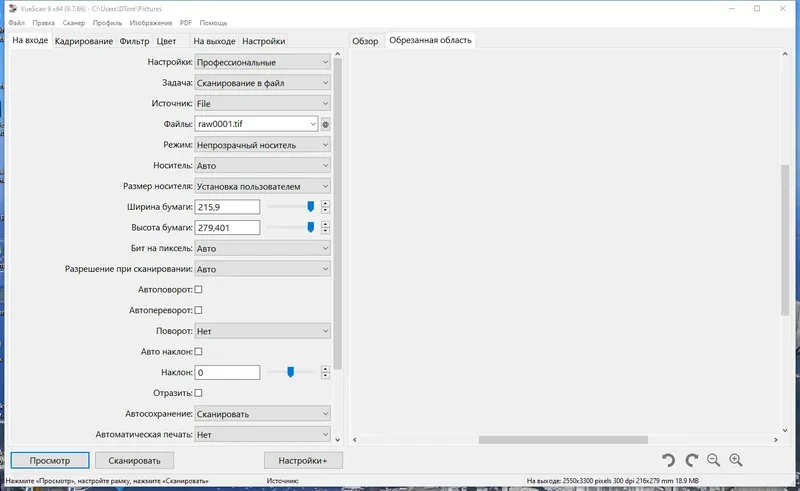The width and height of the screenshot is (800, 491).
Task: Click the preview horizontal scrollbar thumb
Action: click(563, 439)
